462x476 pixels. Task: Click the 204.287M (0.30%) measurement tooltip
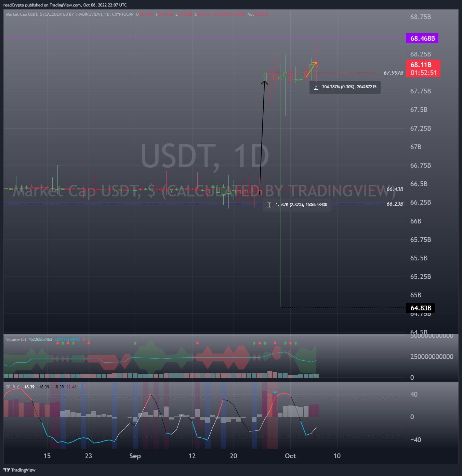pos(345,87)
